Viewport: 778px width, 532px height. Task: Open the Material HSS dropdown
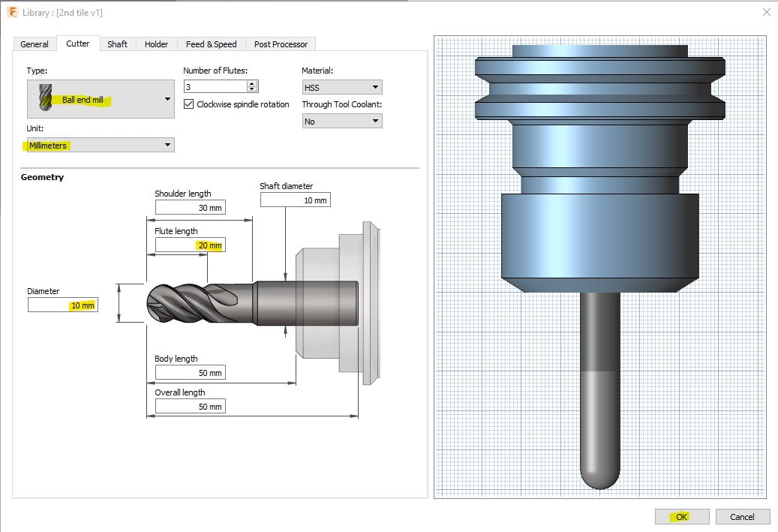tap(375, 88)
